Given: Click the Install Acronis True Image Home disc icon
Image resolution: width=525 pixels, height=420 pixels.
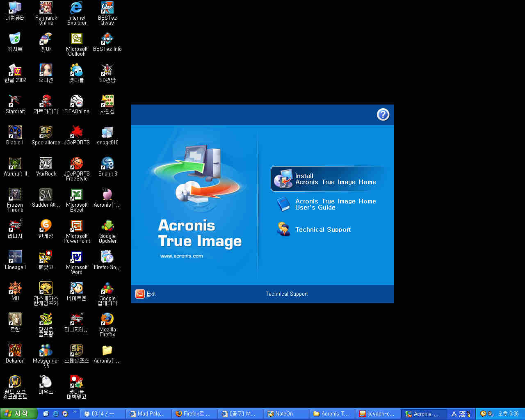Looking at the screenshot, I should (283, 179).
